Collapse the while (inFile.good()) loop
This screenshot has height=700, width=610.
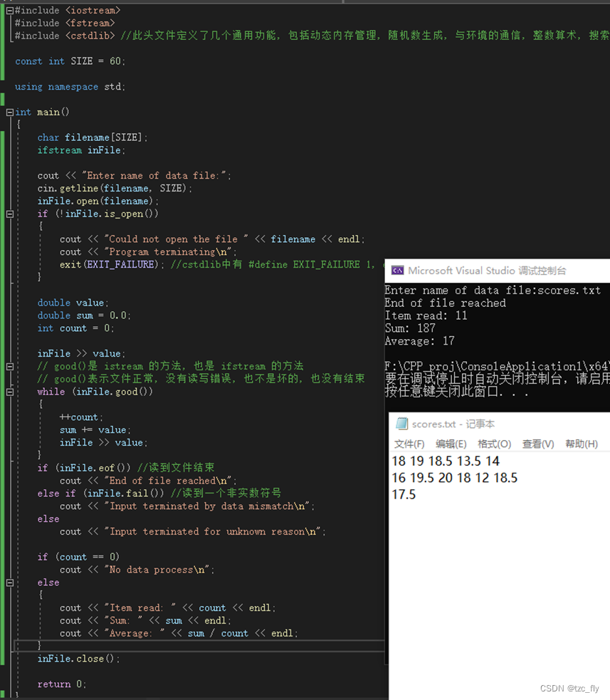10,392
